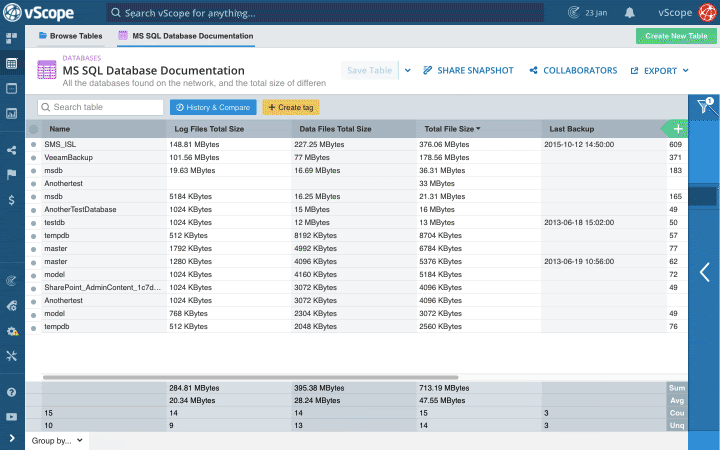Select all rows with header circle
This screenshot has width=720, height=450.
pos(34,129)
